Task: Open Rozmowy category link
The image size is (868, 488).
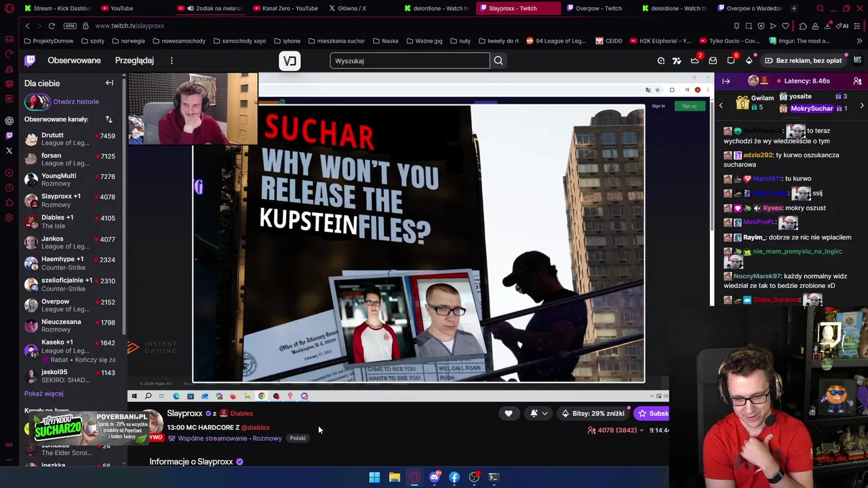Action: point(267,439)
